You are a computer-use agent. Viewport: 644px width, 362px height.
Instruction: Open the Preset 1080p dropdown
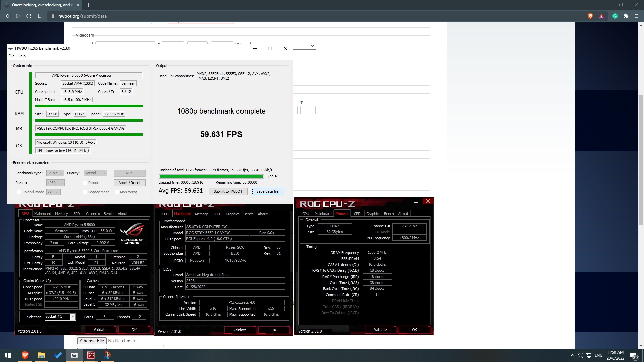tap(55, 183)
